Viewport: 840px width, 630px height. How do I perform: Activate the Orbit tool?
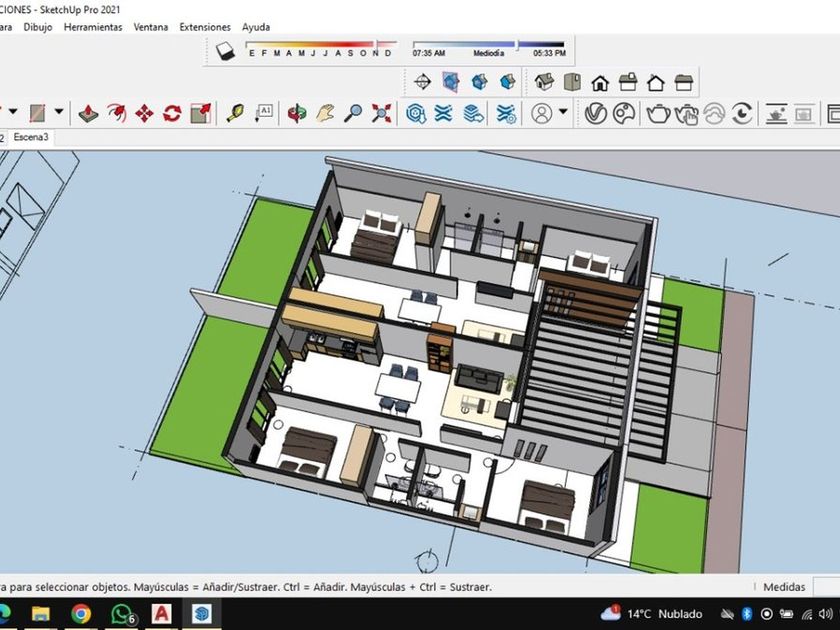[297, 113]
